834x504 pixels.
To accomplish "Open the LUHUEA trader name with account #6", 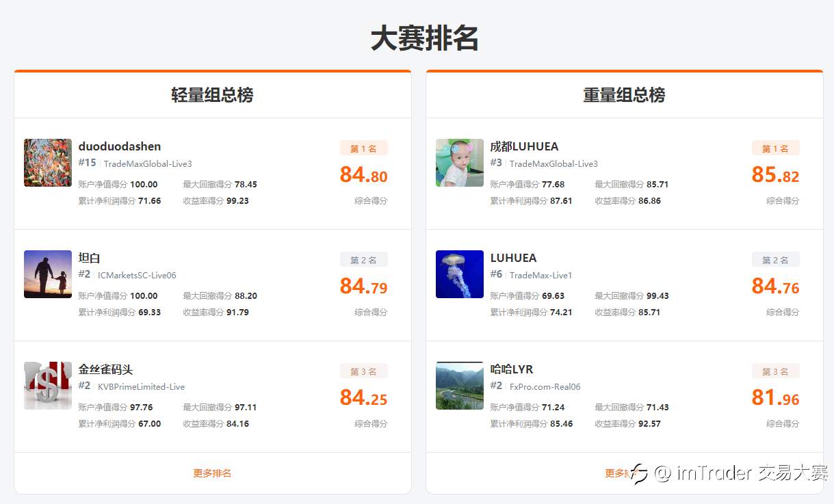I will tap(513, 258).
